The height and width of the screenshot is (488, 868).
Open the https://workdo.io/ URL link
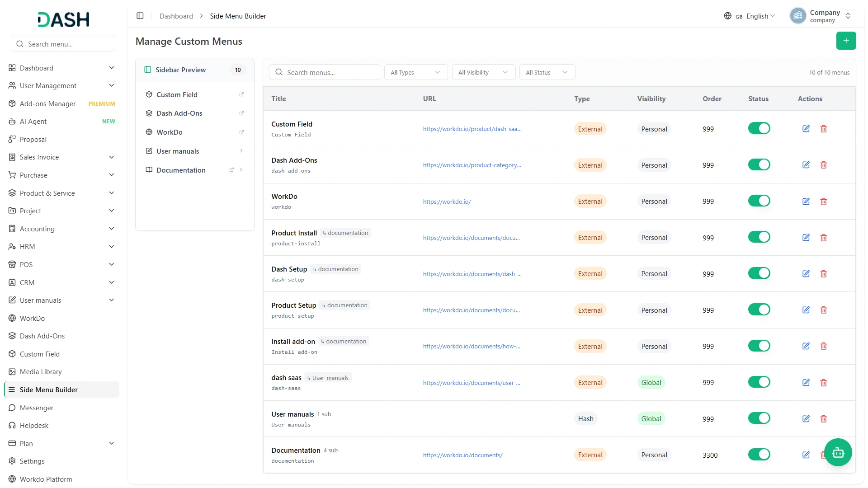[x=447, y=202]
